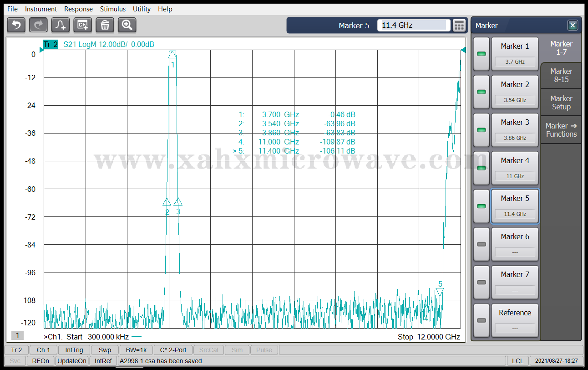Click the Undo arrow toolbar icon
Screen dimensions: 588x370
(16, 25)
